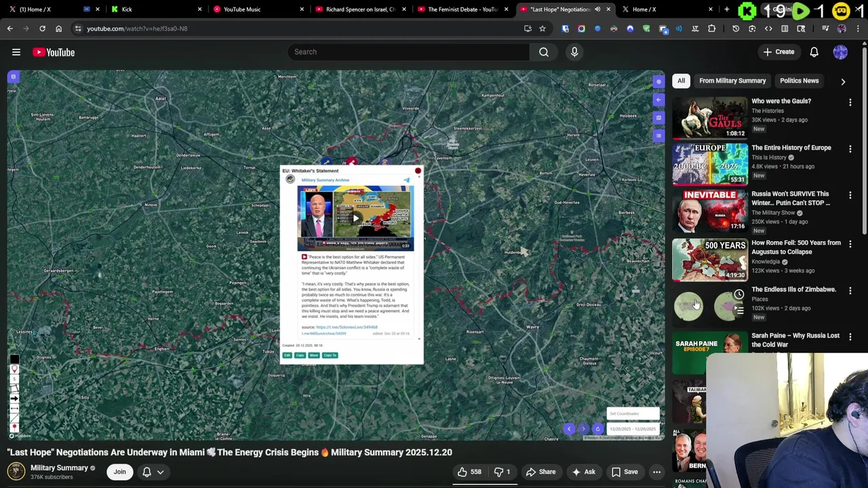Viewport: 868px width, 488px height.
Task: Open the history clock icon in toolbar
Action: click(x=736, y=28)
